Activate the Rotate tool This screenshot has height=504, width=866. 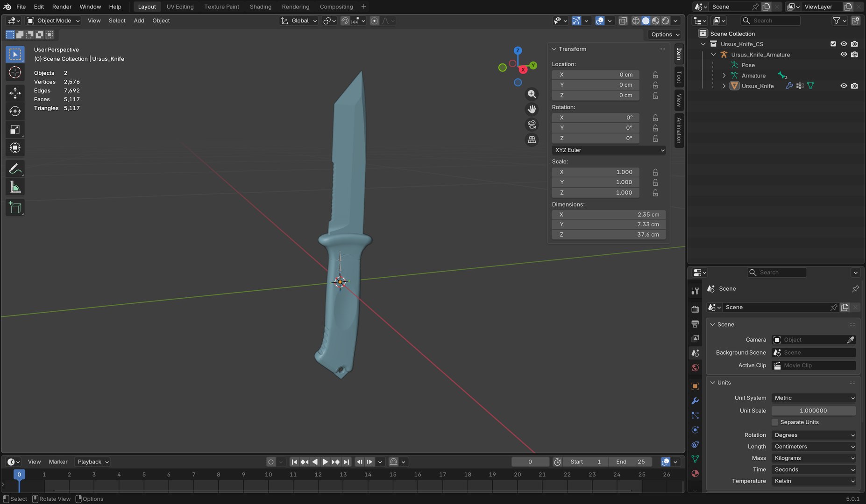[15, 111]
